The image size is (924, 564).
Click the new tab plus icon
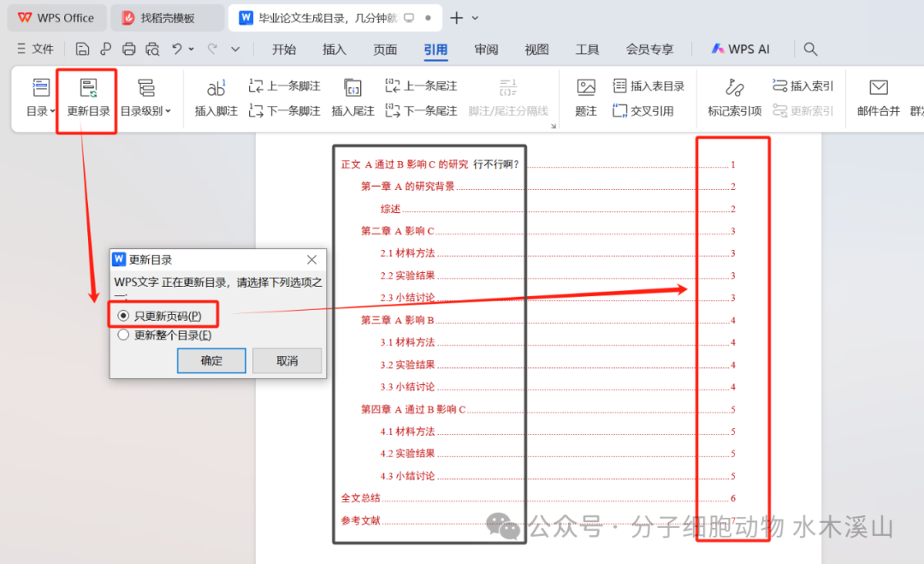point(456,18)
